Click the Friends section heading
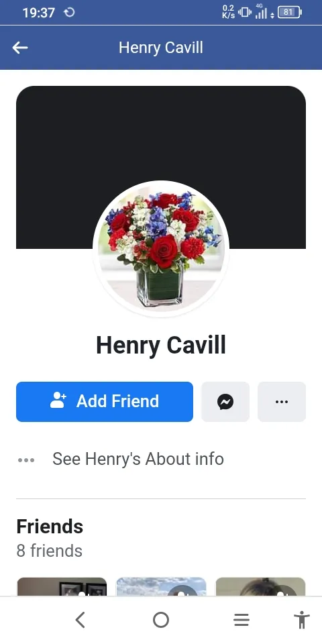Image resolution: width=322 pixels, height=644 pixels. click(50, 527)
